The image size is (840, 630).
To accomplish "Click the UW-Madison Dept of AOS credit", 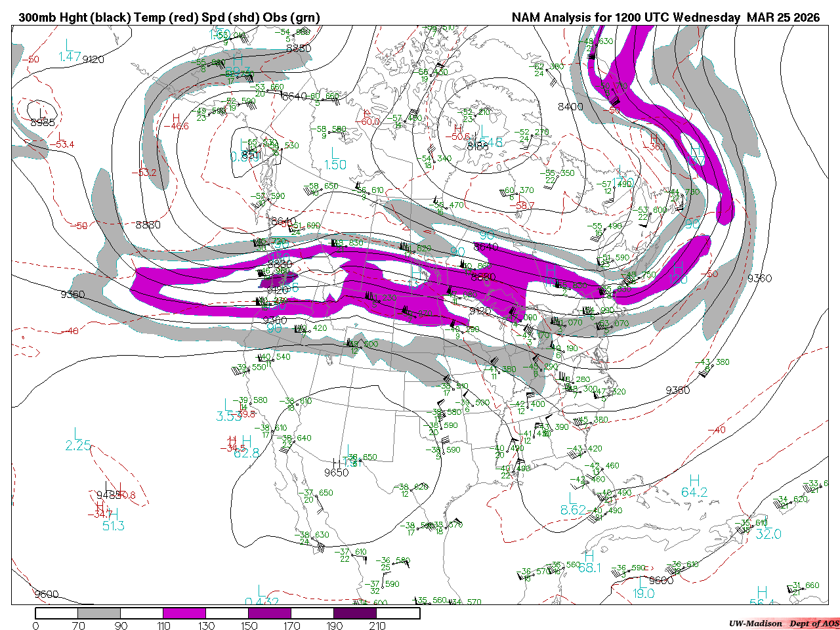I will [784, 623].
